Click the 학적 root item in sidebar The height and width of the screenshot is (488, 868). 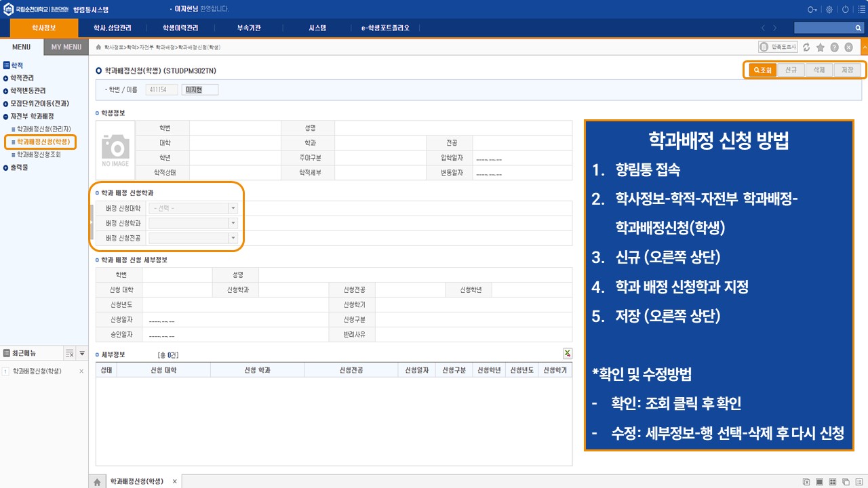pyautogui.click(x=16, y=65)
